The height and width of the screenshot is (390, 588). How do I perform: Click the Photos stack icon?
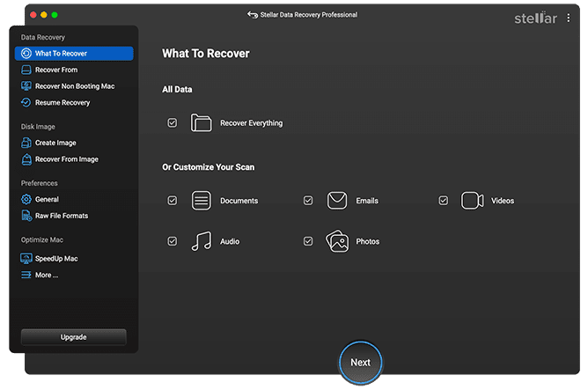click(337, 241)
